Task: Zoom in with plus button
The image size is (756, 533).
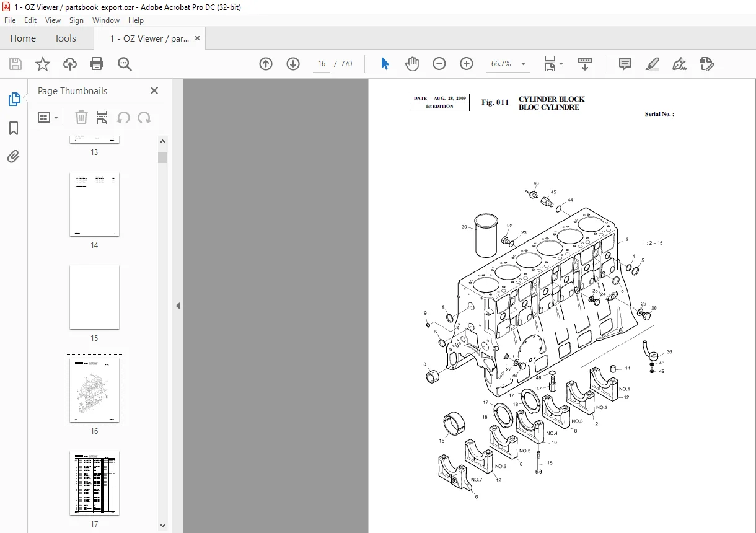Action: pos(467,64)
